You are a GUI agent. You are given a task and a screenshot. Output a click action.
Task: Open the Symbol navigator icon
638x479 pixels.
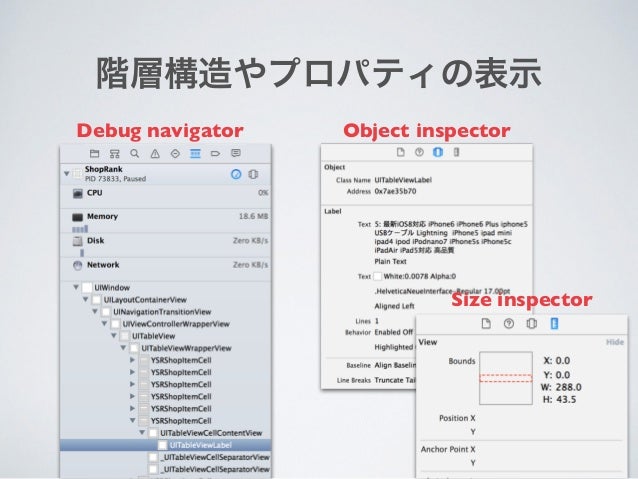click(x=115, y=153)
